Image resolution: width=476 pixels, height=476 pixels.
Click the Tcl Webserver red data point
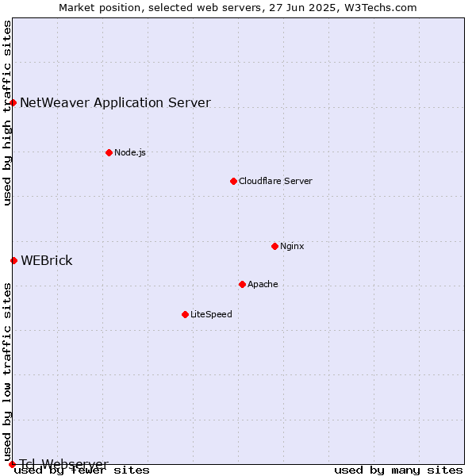click(x=12, y=464)
